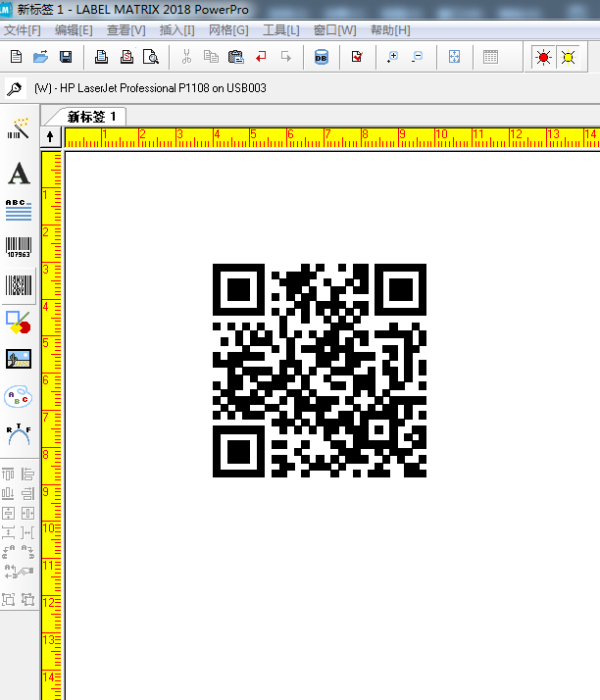Copy the selected object
The width and height of the screenshot is (600, 700).
[x=211, y=57]
